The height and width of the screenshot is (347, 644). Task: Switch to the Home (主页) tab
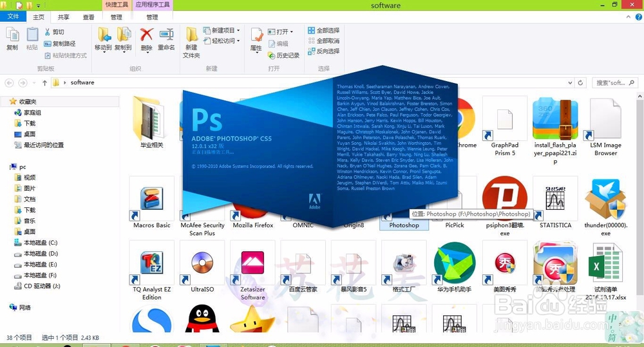click(x=39, y=17)
